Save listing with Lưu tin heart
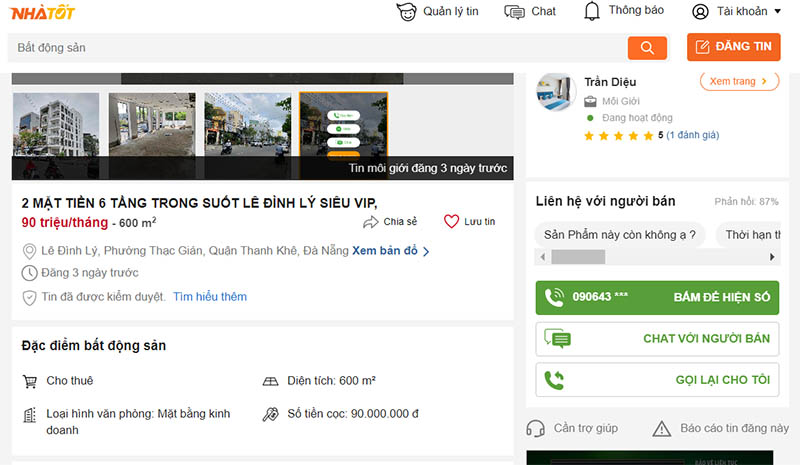This screenshot has height=465, width=800. [469, 222]
